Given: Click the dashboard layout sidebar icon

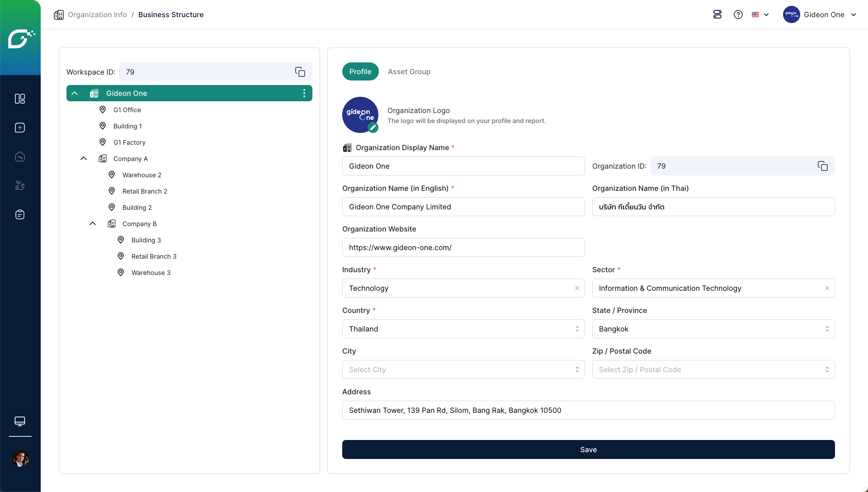Looking at the screenshot, I should (20, 99).
